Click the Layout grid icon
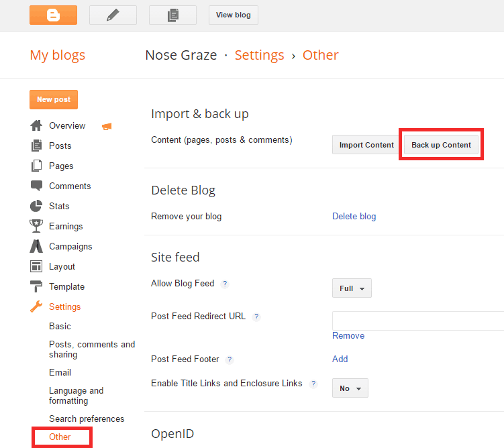This screenshot has width=504, height=448. coord(36,266)
